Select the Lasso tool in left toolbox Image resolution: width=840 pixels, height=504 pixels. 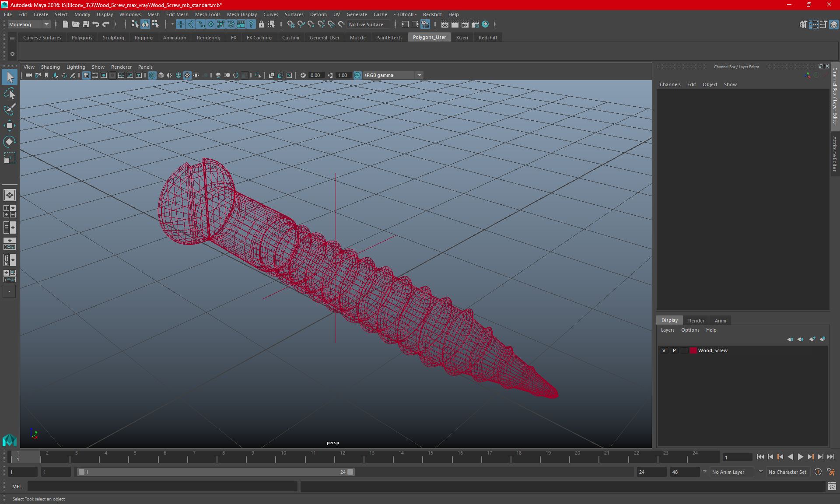(x=9, y=94)
